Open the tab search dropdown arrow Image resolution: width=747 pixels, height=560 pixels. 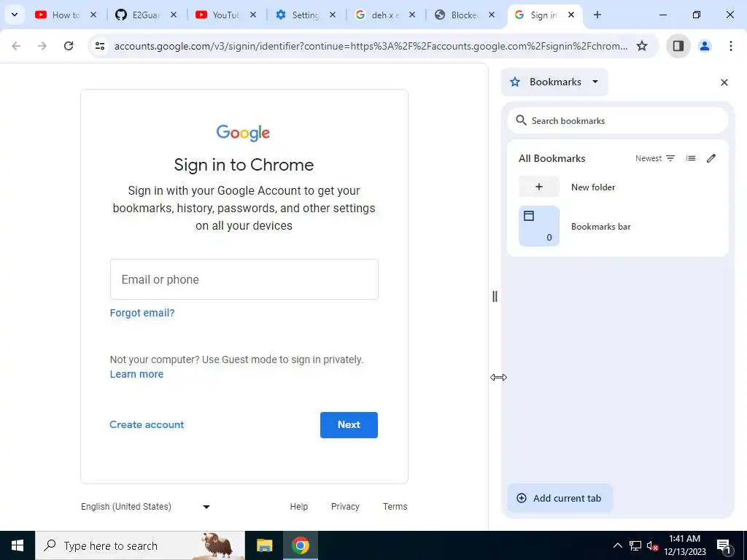(x=15, y=15)
